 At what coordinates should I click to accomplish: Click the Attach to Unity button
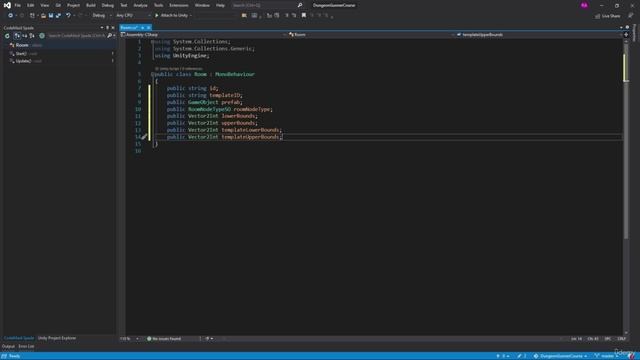pos(171,16)
